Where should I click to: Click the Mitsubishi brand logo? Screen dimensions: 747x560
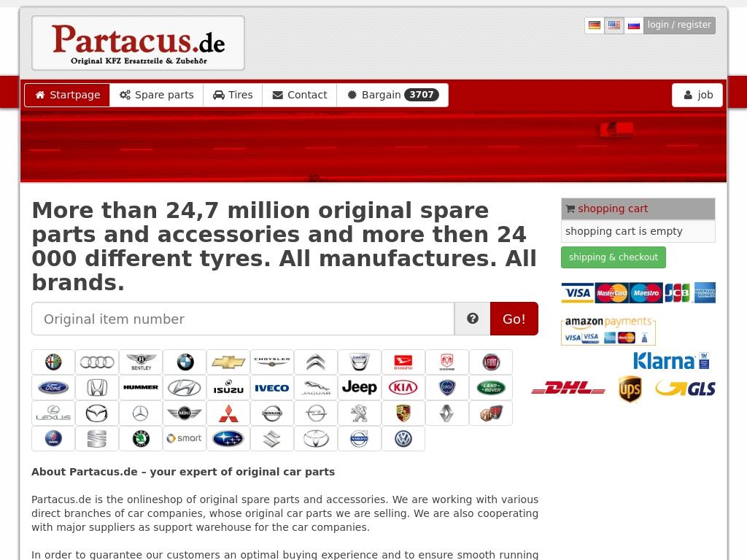[228, 413]
